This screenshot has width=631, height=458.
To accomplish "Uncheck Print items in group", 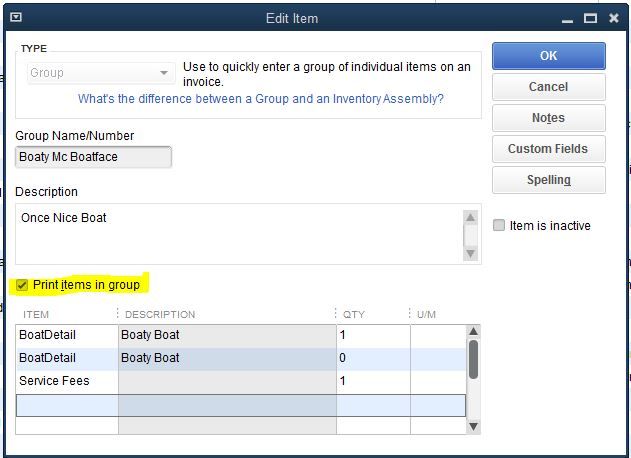I will click(22, 285).
